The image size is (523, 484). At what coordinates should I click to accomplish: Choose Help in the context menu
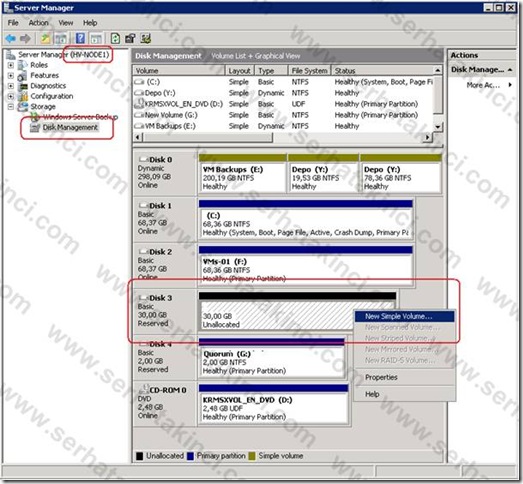click(404, 394)
